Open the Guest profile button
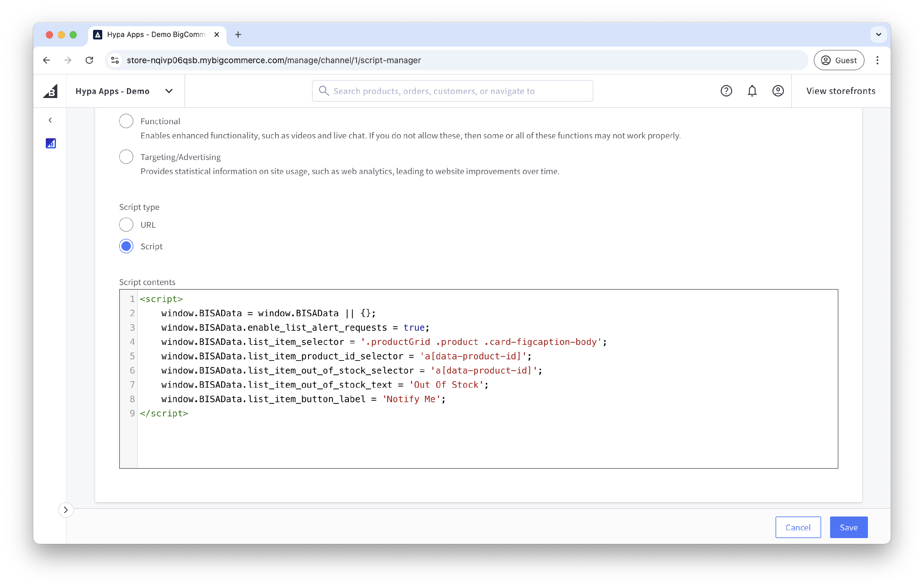This screenshot has width=924, height=588. click(839, 60)
